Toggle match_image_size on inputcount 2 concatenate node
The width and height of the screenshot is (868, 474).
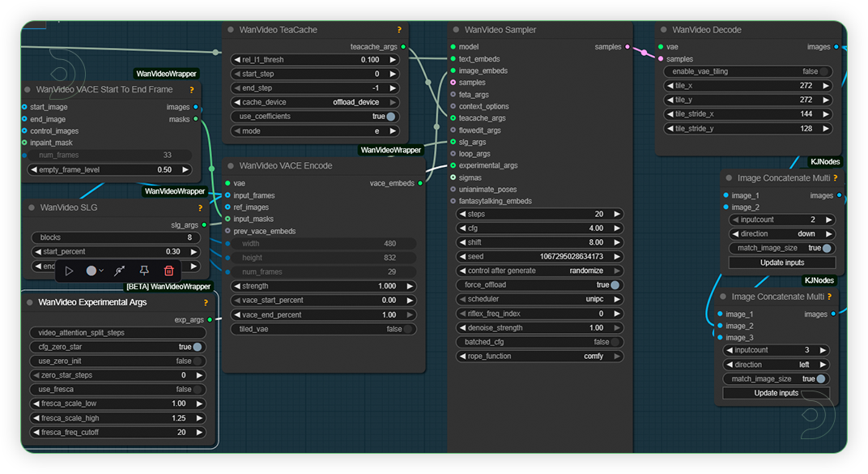pos(782,248)
